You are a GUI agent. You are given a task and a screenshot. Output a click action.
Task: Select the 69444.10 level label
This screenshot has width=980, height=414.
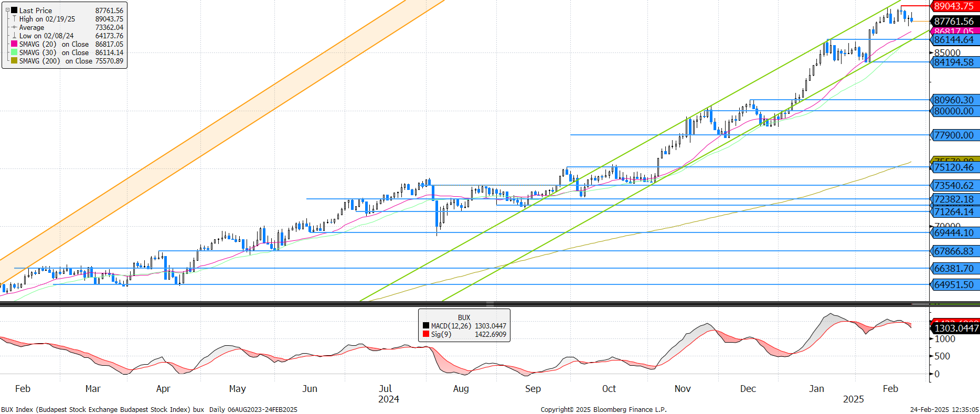[x=954, y=232]
